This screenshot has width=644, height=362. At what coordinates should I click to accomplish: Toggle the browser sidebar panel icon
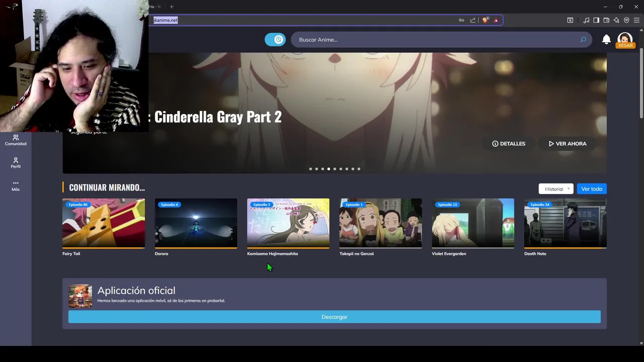coord(596,20)
